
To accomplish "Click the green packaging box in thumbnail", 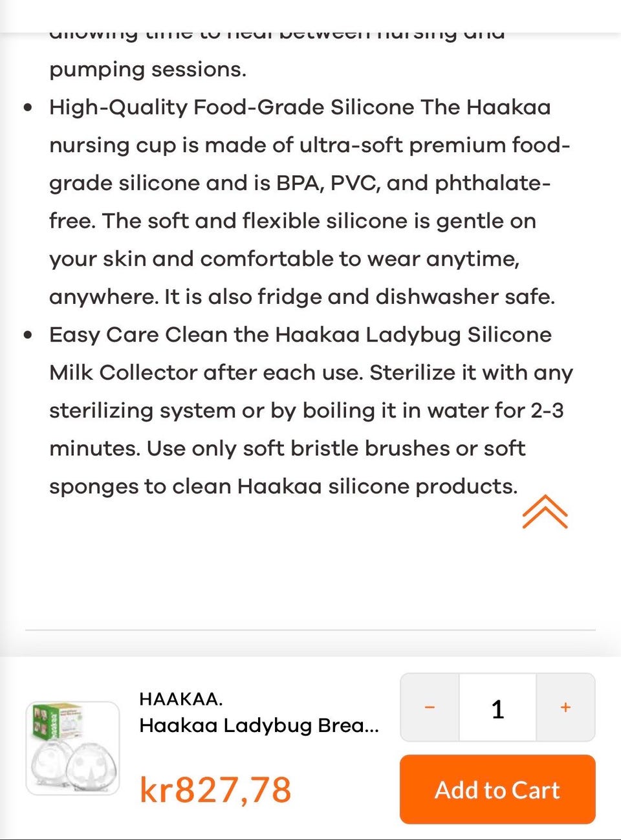I will 56,725.
